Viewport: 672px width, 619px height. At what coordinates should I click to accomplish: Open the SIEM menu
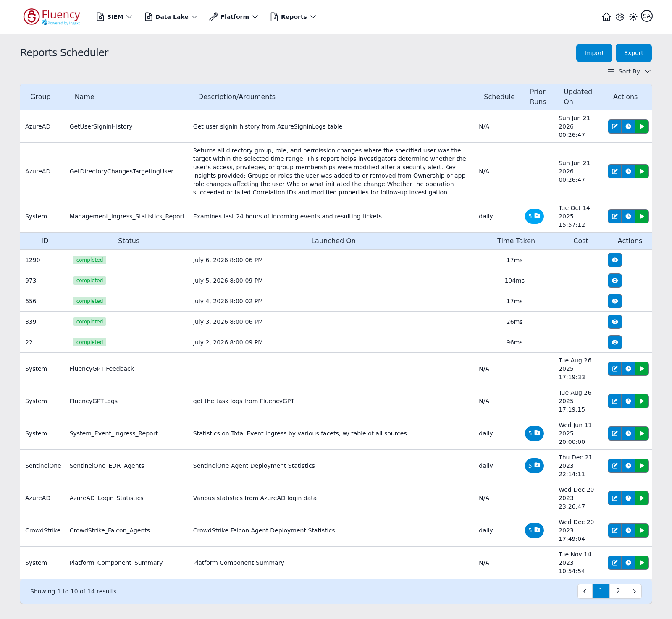pos(114,17)
